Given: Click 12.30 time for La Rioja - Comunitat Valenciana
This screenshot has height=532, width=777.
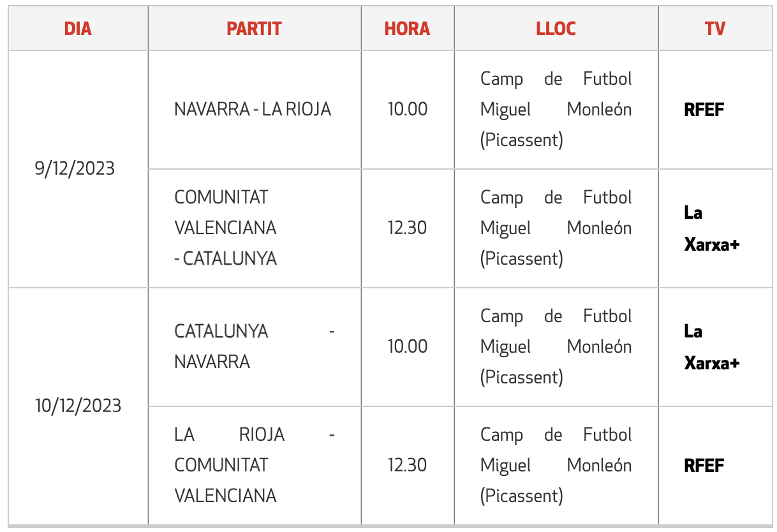Looking at the screenshot, I should pyautogui.click(x=408, y=465).
